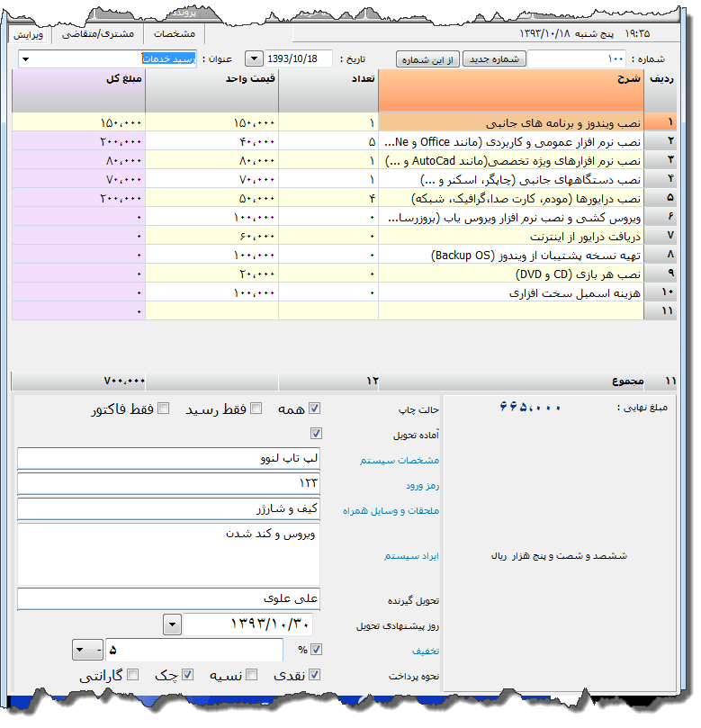Toggle the فقط فاکتور checkbox
This screenshot has width=701, height=728.
pyautogui.click(x=164, y=409)
